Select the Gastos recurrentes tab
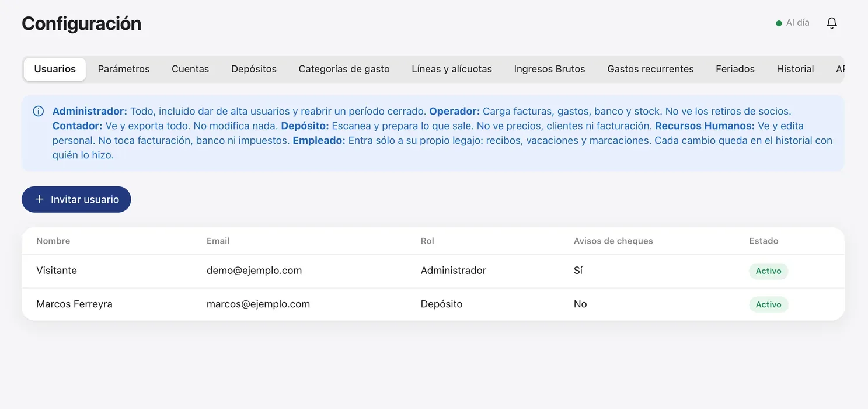 [x=650, y=69]
